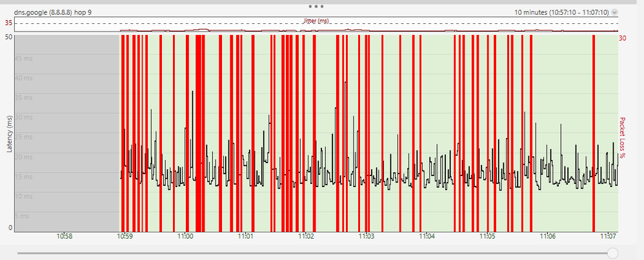644x260 pixels.
Task: Click the 'dns.google (8.8.8.8) hop 9' title
Action: point(53,13)
